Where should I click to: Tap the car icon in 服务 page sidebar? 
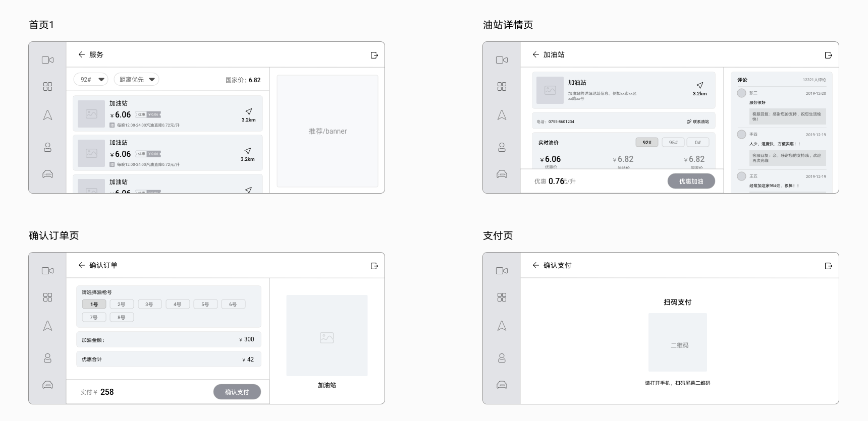[x=47, y=174]
